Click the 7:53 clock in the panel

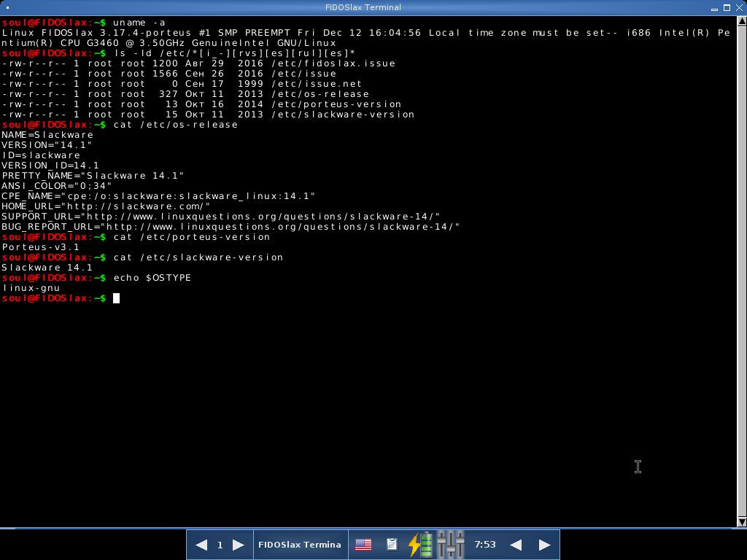pyautogui.click(x=485, y=544)
